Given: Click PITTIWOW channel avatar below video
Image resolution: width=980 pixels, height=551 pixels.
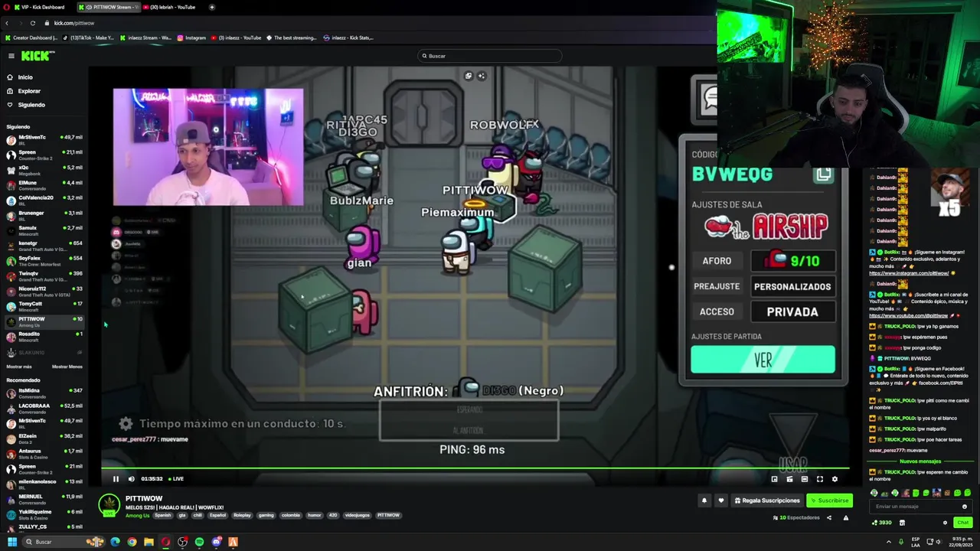Looking at the screenshot, I should tap(109, 504).
